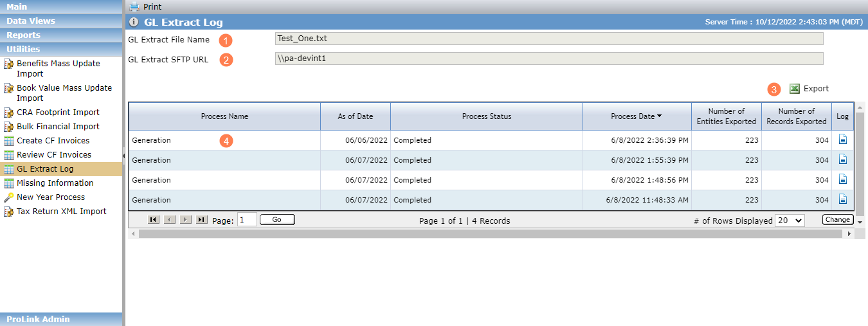Go to next page pager button

(x=186, y=220)
